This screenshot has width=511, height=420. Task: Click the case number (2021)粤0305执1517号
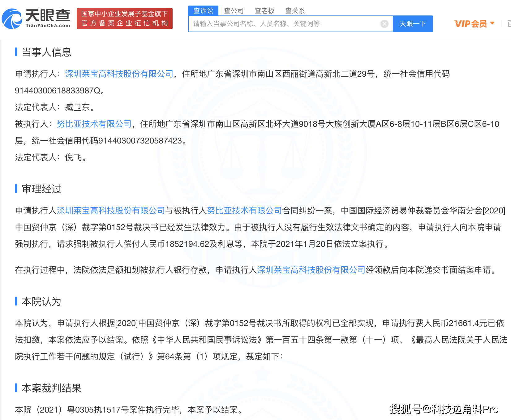tap(80, 410)
